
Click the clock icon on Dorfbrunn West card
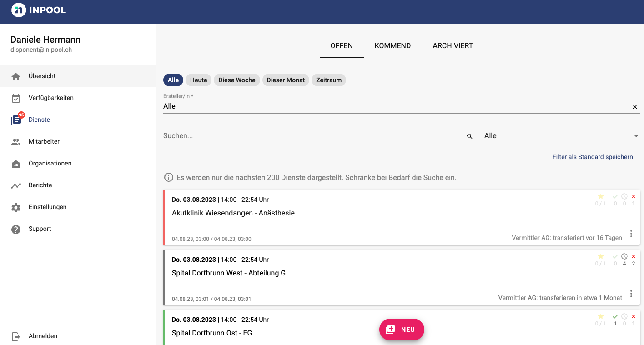click(624, 256)
